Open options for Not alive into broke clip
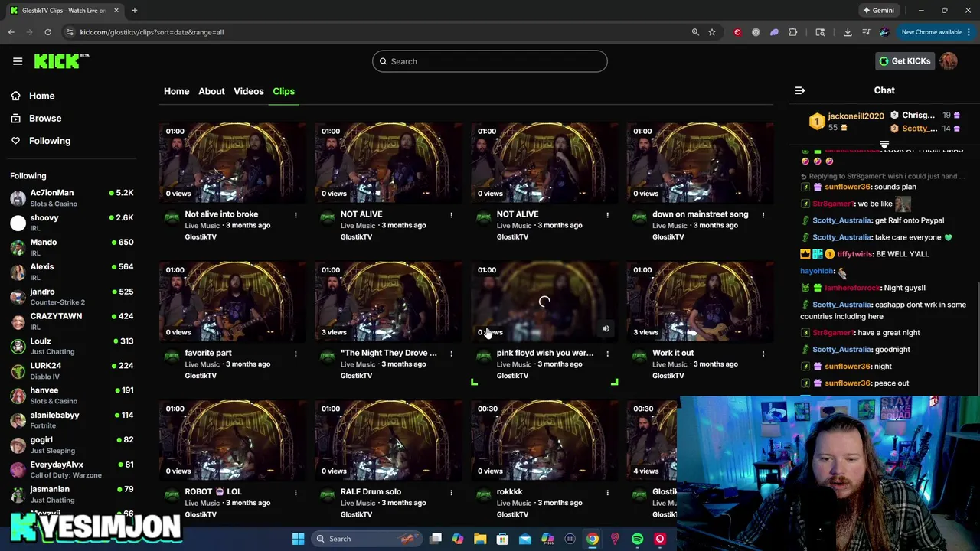980x551 pixels. pyautogui.click(x=296, y=215)
